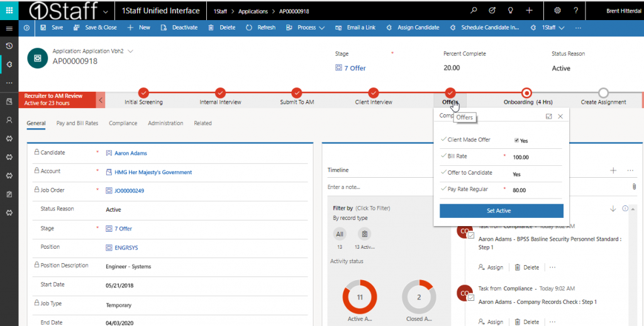644x326 pixels.
Task: Mark Company Records Check task checkbox
Action: click(x=471, y=297)
